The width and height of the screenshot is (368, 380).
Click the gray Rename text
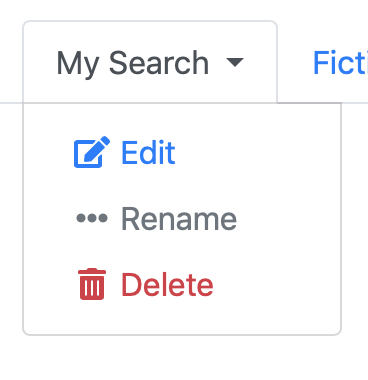point(179,219)
